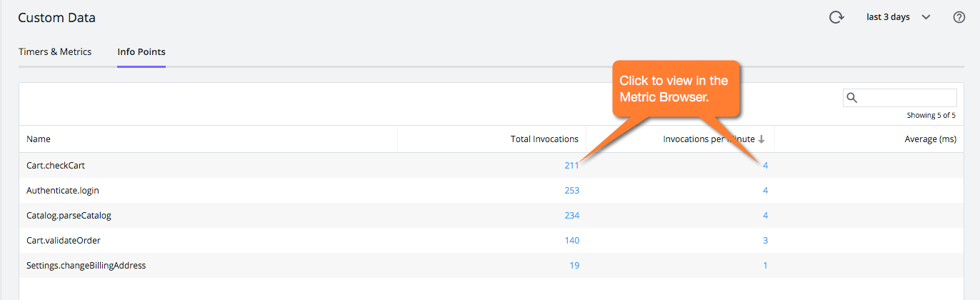The image size is (980, 300).
Task: Open per-minute value 3 for Cart.validateOrder
Action: (x=765, y=240)
